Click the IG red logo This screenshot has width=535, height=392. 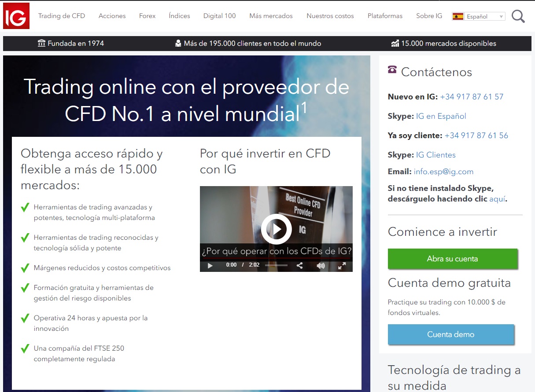point(16,16)
